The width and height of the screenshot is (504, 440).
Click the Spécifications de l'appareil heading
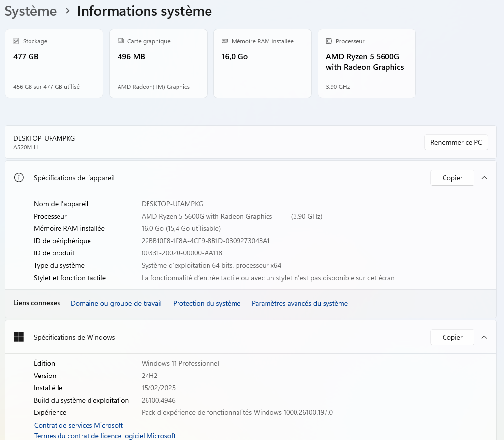click(x=74, y=178)
